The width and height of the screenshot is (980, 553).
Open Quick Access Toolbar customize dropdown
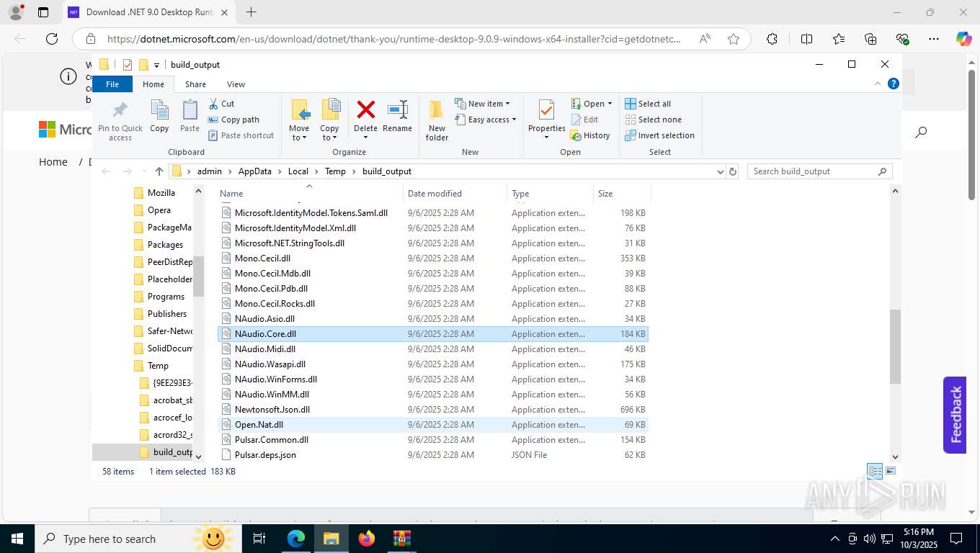156,65
